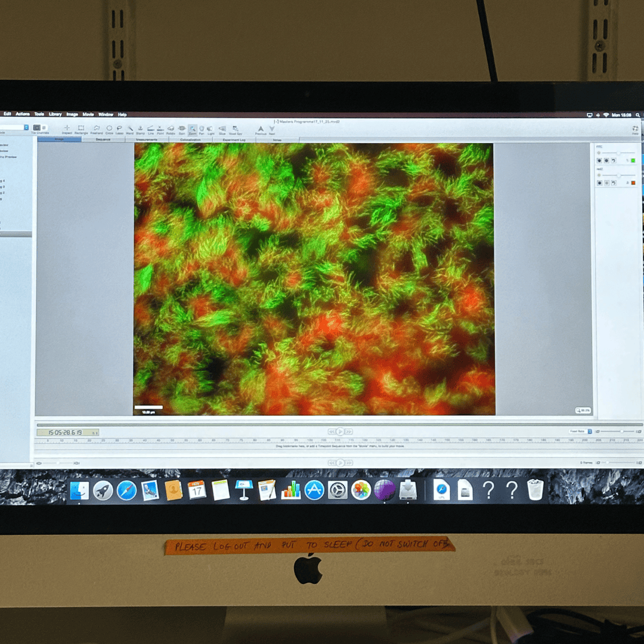Open the zoom percentage control below image
This screenshot has width=644, height=644.
[x=583, y=410]
